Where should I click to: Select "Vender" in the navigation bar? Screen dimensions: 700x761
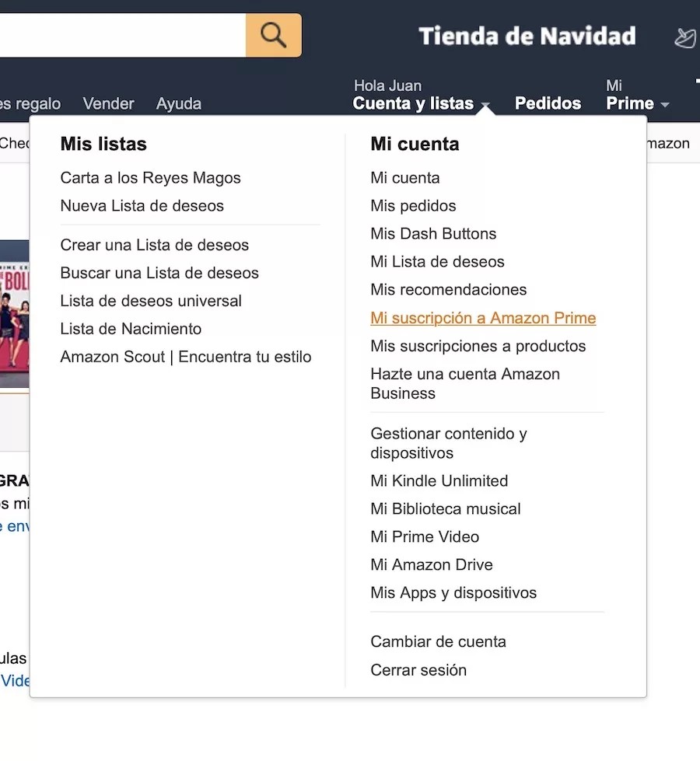108,103
